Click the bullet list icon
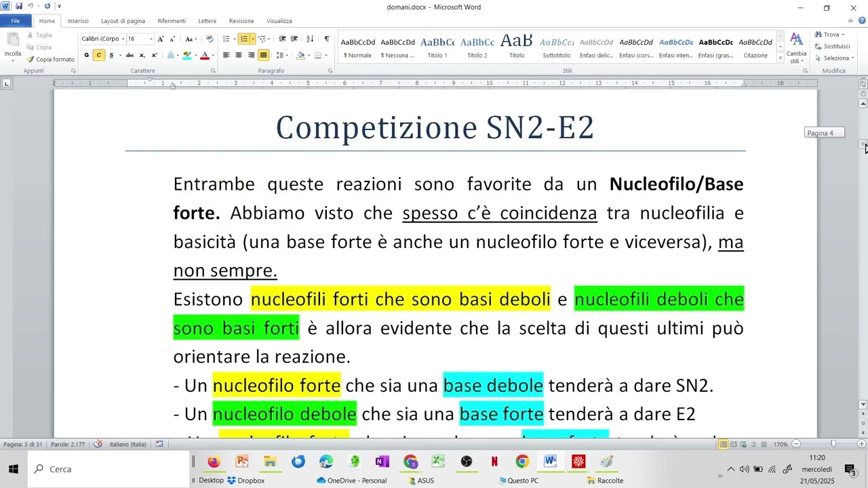The width and height of the screenshot is (868, 488). [226, 39]
